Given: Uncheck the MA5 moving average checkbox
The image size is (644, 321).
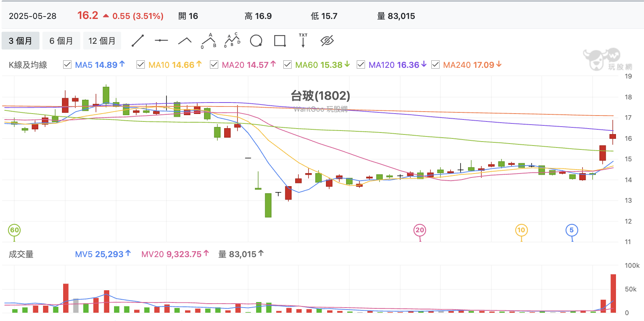Looking at the screenshot, I should 67,65.
